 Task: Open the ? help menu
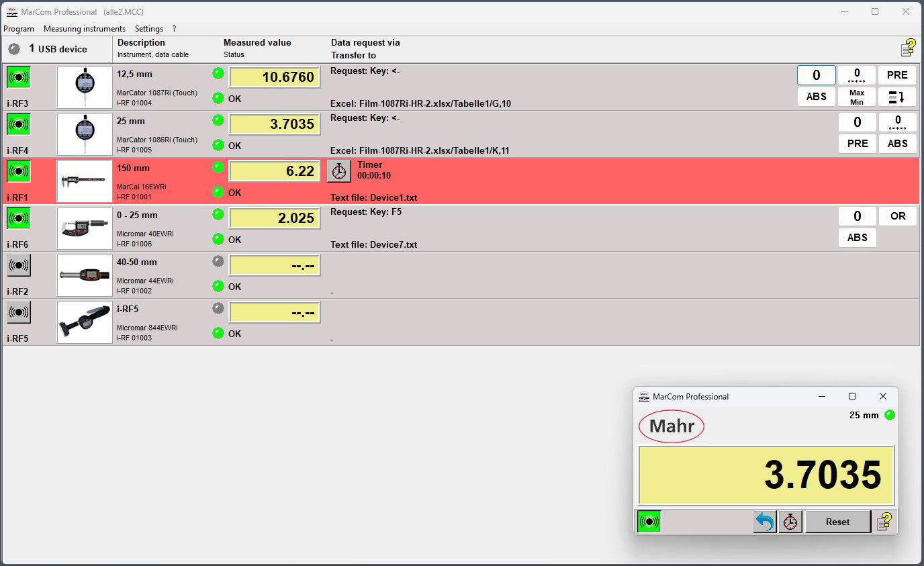click(175, 29)
